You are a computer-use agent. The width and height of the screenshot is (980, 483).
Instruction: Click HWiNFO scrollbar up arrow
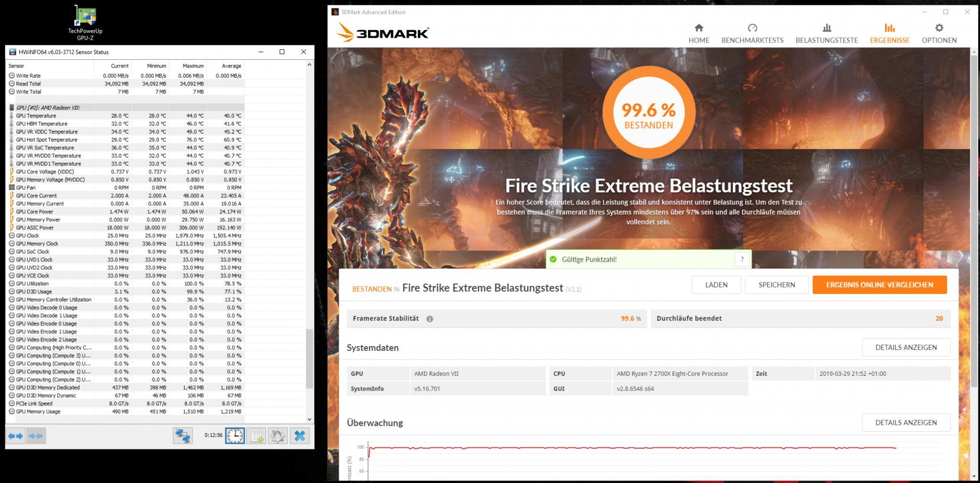310,65
